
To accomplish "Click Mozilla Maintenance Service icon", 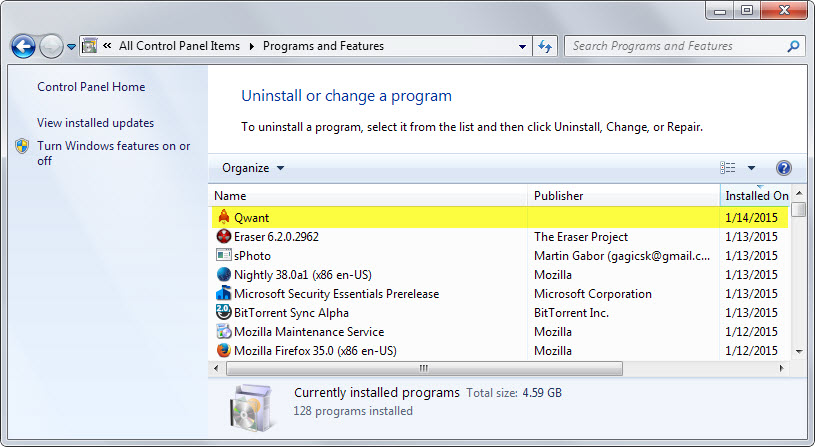I will click(x=224, y=331).
